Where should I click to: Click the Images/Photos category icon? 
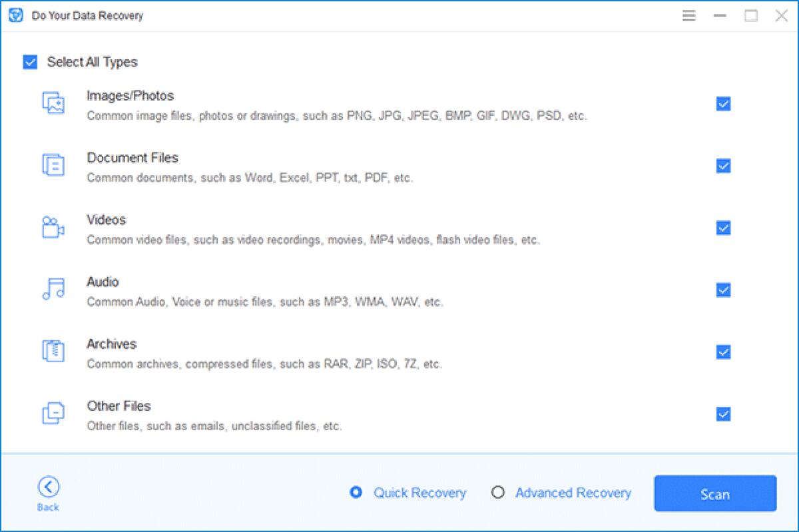pos(53,104)
